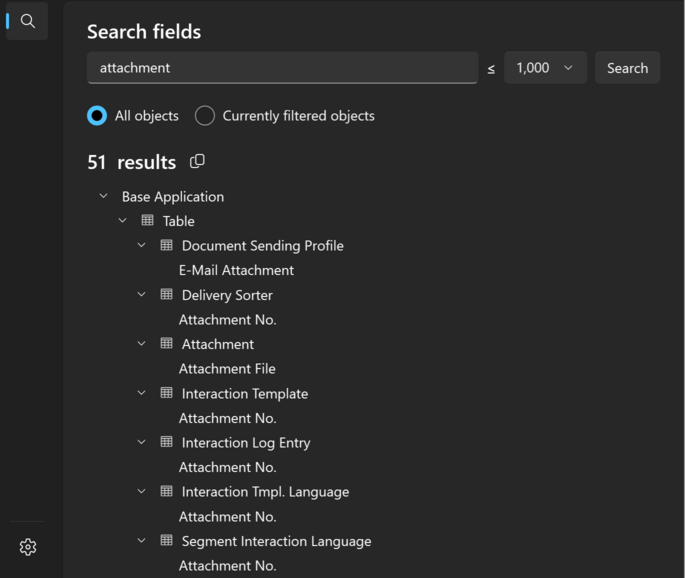Screen dimensions: 685x578
Task: Select the Base Application tree row
Action: tap(173, 197)
